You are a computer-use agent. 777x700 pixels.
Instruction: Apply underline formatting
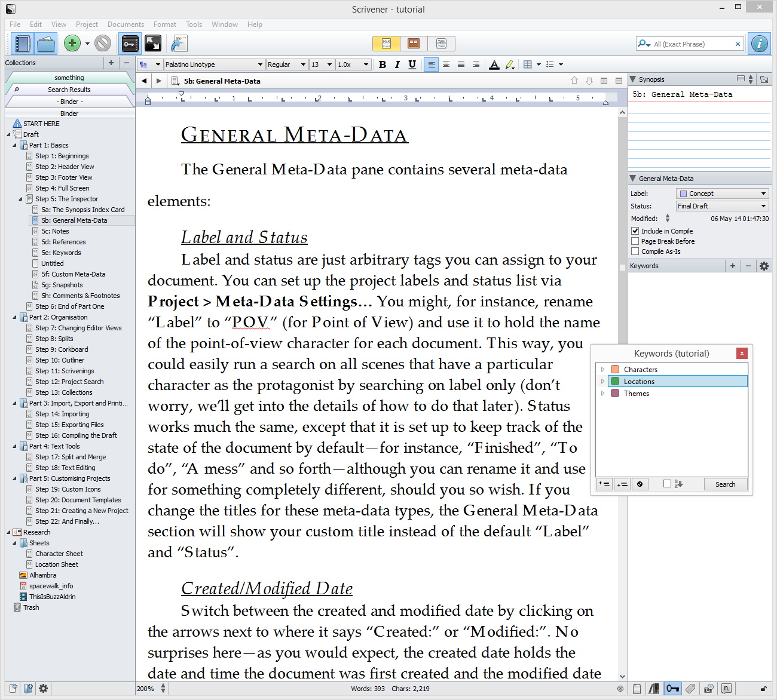click(x=412, y=65)
